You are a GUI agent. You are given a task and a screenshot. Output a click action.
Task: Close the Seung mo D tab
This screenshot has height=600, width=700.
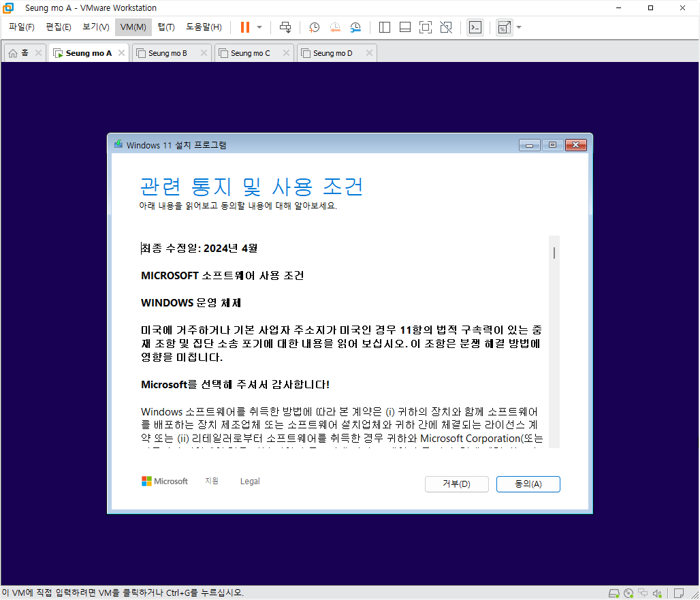click(x=369, y=52)
